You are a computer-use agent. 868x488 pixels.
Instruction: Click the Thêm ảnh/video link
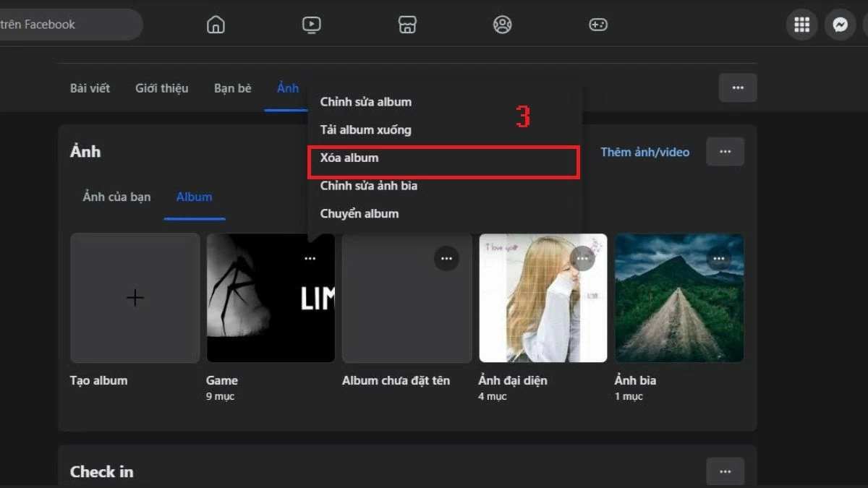point(644,152)
